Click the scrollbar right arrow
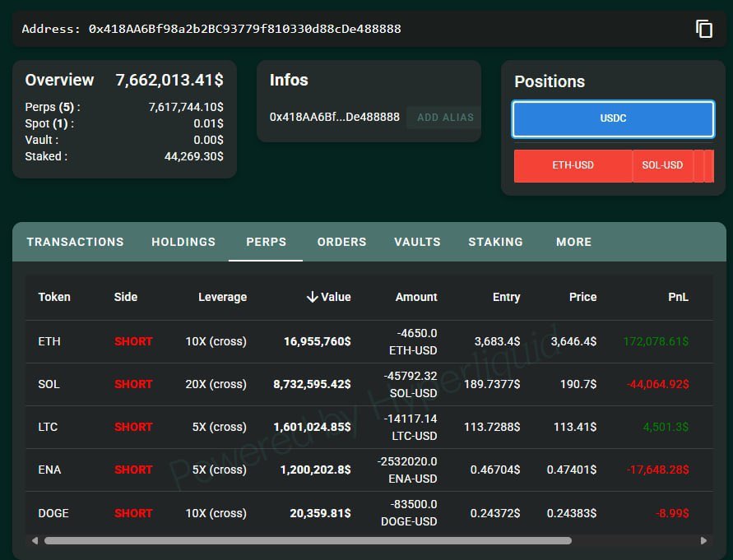733x560 pixels. [703, 541]
